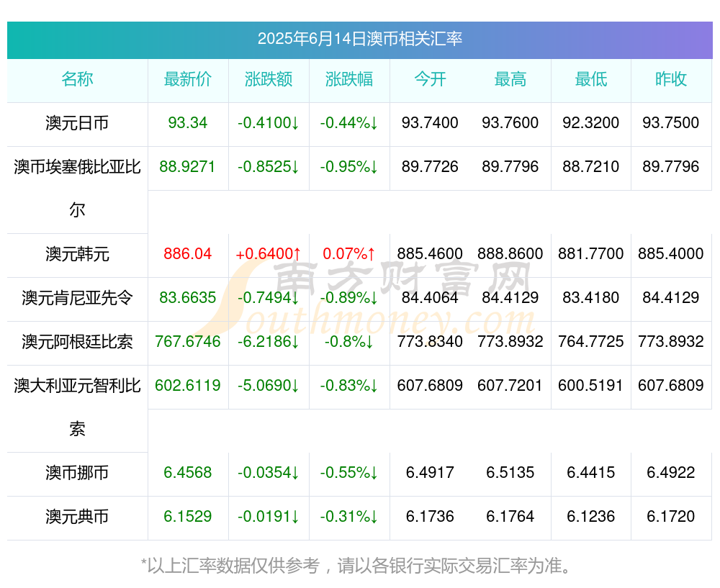The width and height of the screenshot is (720, 588).
Task: Click opening value 773.8340
Action: [430, 342]
